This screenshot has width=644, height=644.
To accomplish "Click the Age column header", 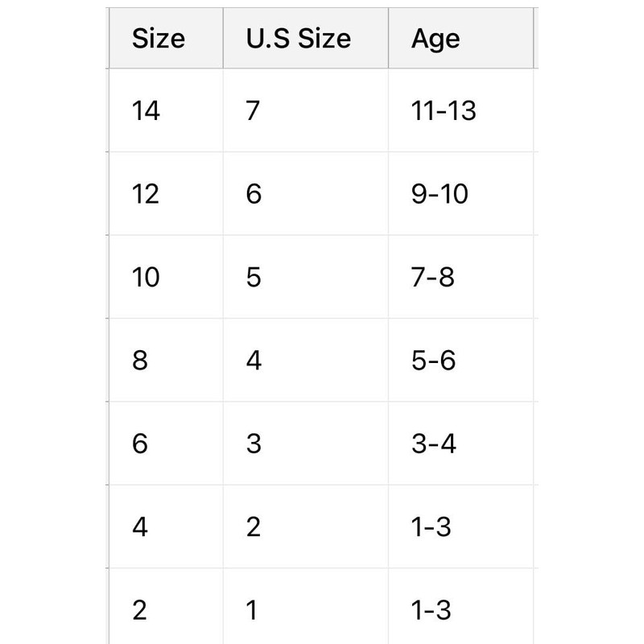I will (x=436, y=39).
